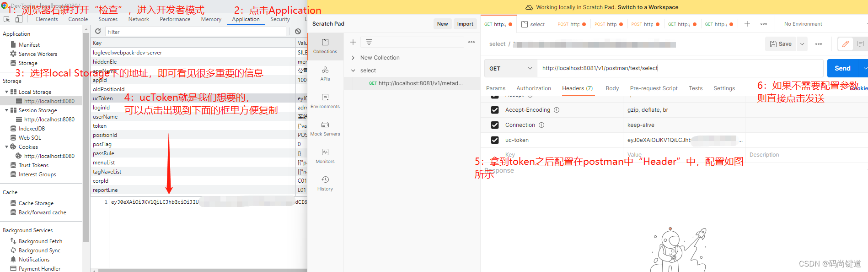Screen dimensions: 868x272
Task: Toggle the Connection header checkbox
Action: 494,125
